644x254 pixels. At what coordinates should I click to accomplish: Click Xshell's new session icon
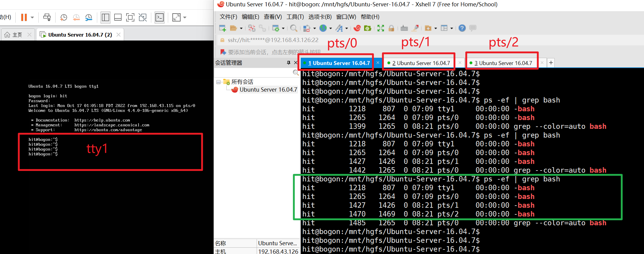(223, 28)
